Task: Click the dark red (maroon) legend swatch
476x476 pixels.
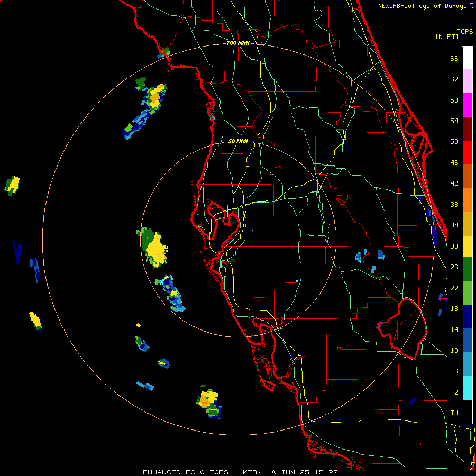Action: (467, 129)
